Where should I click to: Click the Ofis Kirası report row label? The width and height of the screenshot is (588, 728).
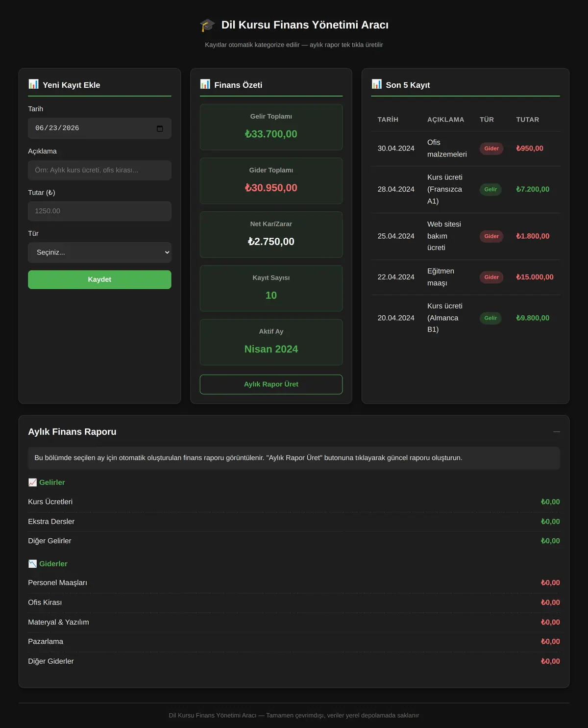click(45, 602)
